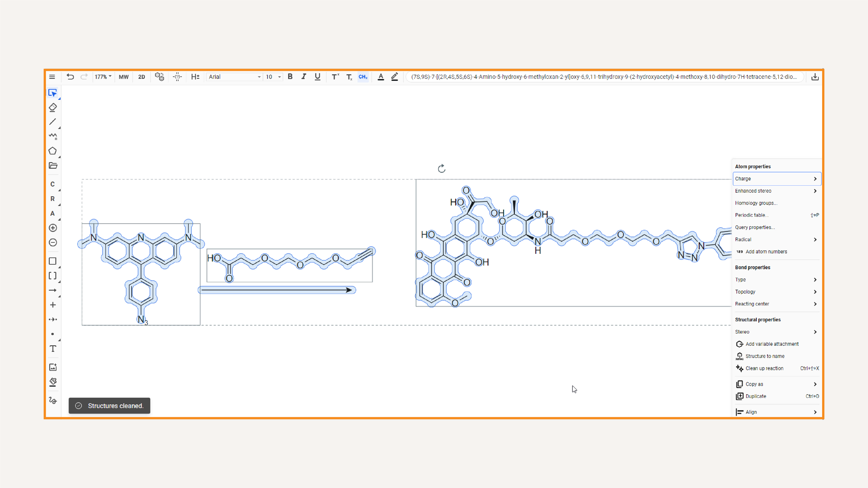The height and width of the screenshot is (488, 868).
Task: Undo the last action
Action: point(70,77)
